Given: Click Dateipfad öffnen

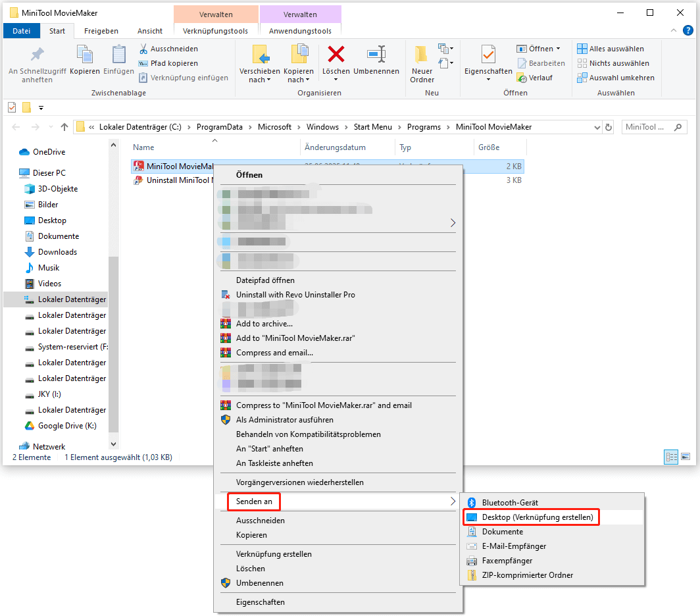Looking at the screenshot, I should coord(338,280).
